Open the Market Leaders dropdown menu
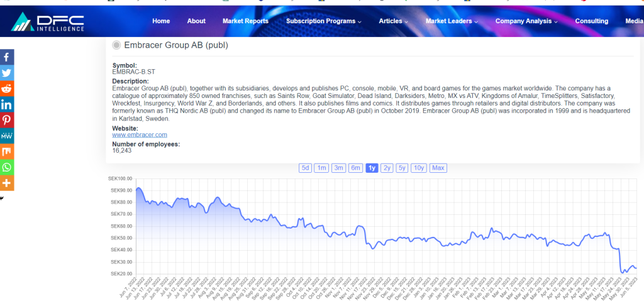The image size is (644, 301). point(452,21)
